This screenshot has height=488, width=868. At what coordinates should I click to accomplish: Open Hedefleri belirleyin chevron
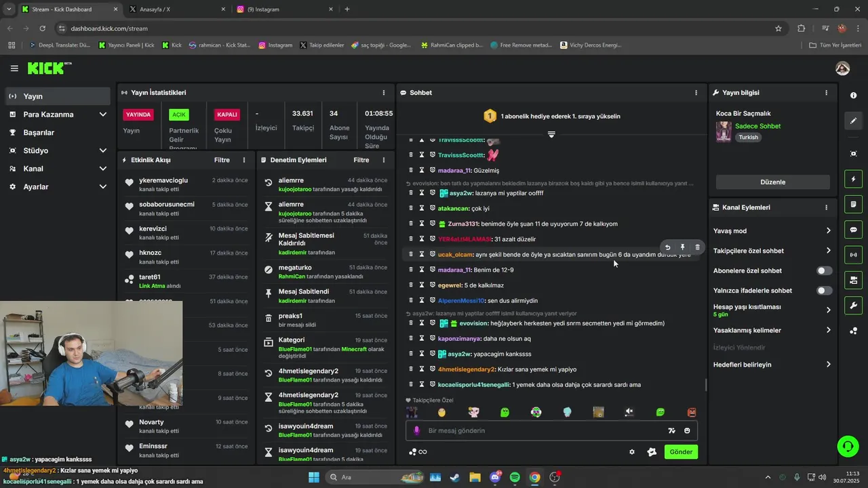point(828,365)
